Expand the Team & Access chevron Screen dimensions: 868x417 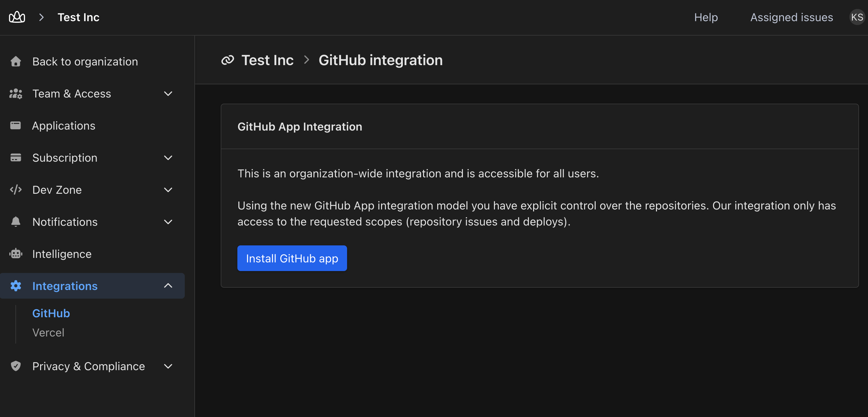pos(168,93)
